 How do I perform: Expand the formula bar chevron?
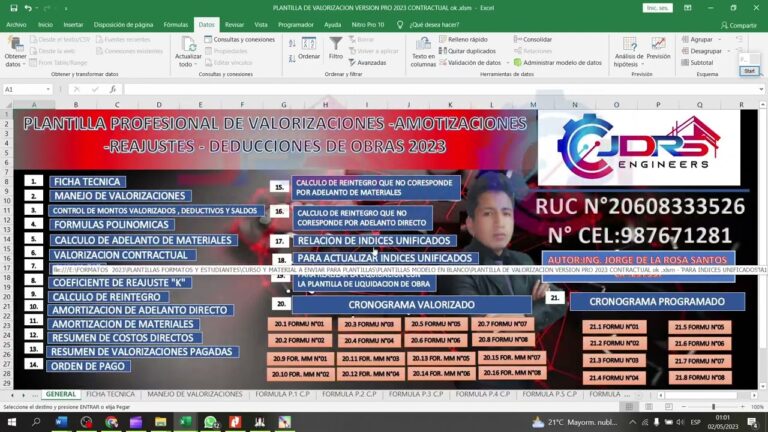[x=761, y=89]
